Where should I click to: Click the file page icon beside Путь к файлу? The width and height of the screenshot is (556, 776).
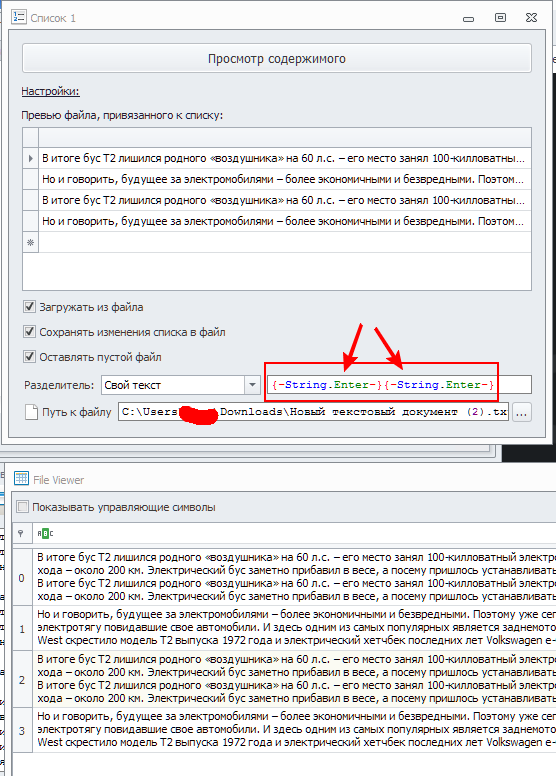tap(31, 412)
